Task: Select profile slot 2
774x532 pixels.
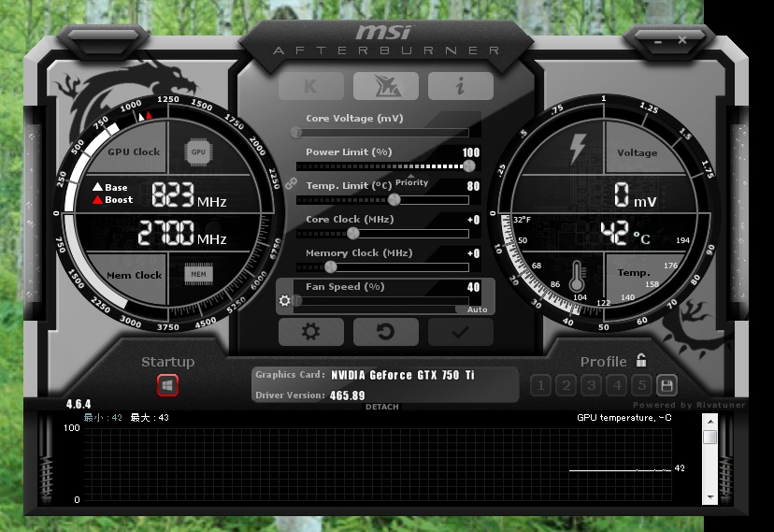Action: [x=566, y=385]
